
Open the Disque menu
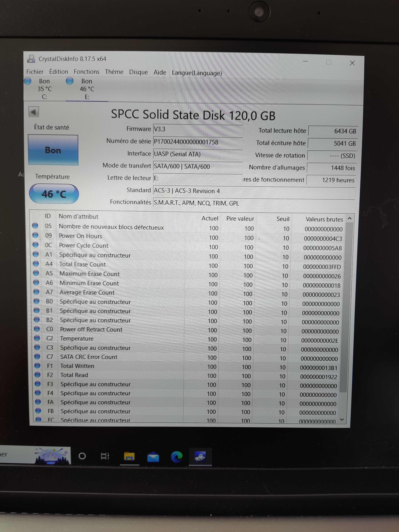click(x=138, y=72)
